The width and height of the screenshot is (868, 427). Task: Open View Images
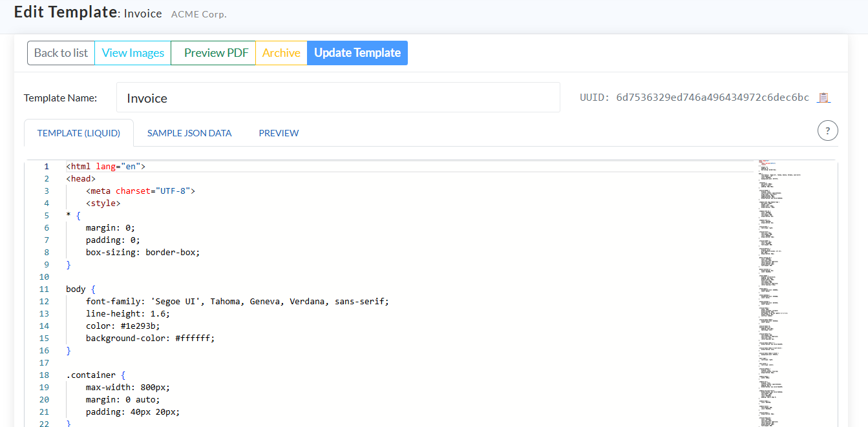coord(132,53)
